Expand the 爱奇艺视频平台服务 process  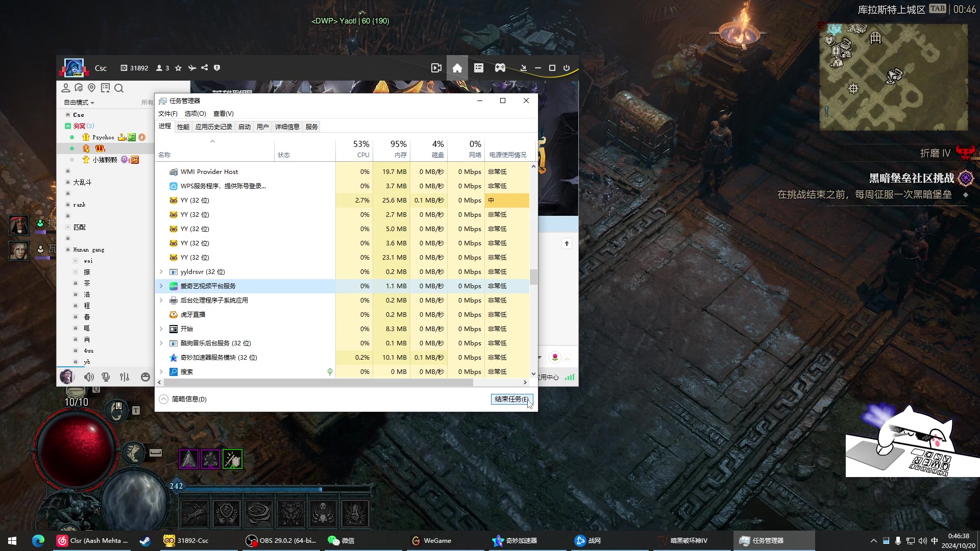[161, 286]
